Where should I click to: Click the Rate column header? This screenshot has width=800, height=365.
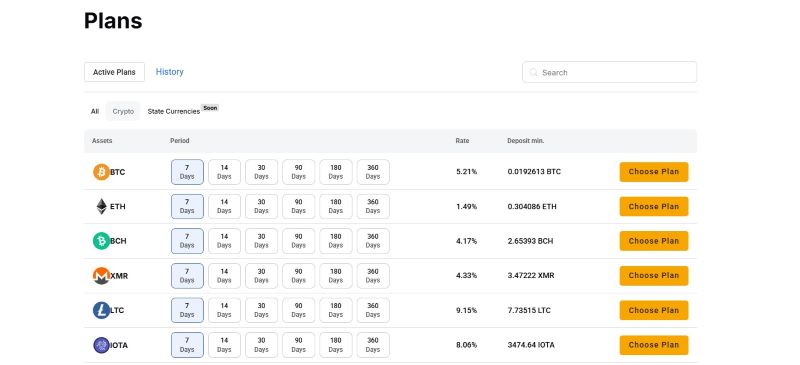[462, 141]
